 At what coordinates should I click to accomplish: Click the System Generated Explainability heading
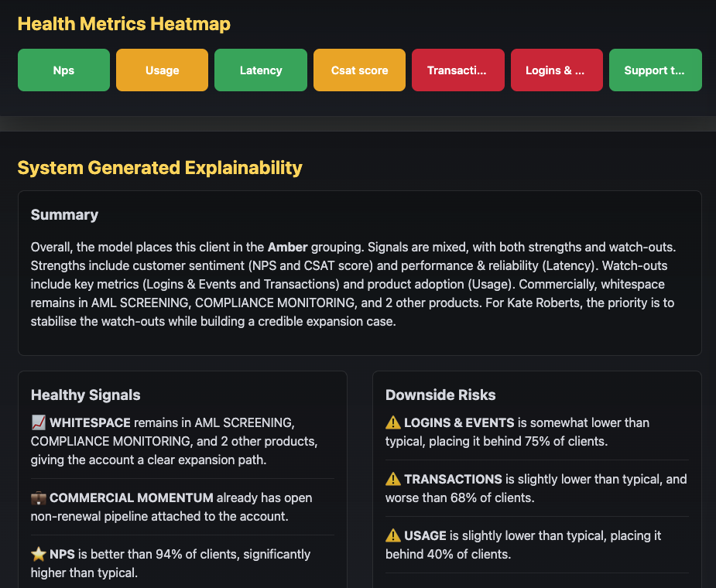pos(159,167)
